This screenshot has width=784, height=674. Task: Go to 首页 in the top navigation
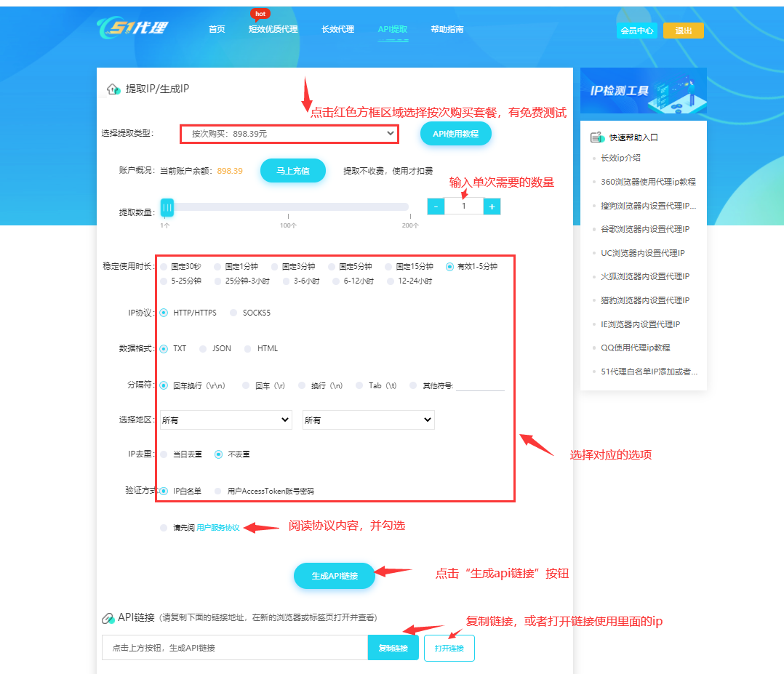pyautogui.click(x=217, y=29)
